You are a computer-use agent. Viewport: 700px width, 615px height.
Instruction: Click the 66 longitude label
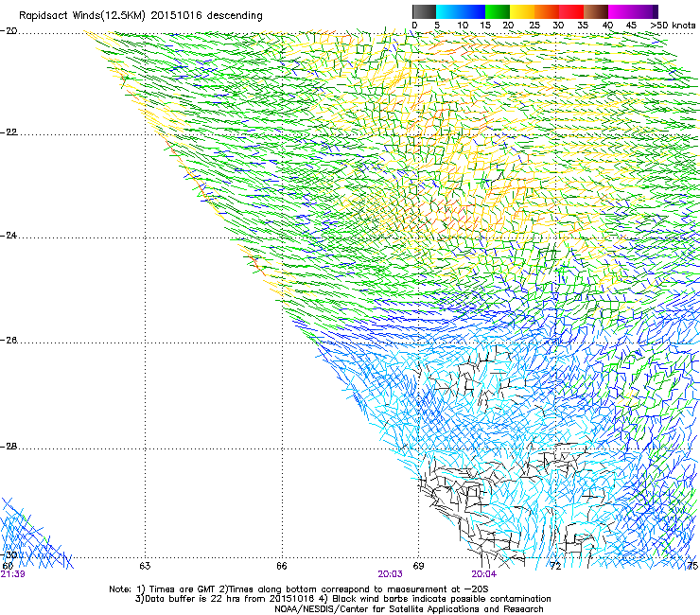click(281, 566)
